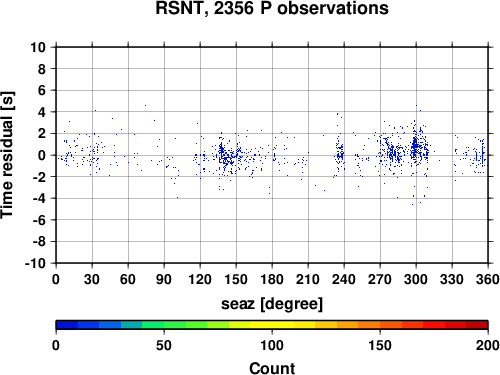Click the green segment of the colorbar

coord(175,325)
